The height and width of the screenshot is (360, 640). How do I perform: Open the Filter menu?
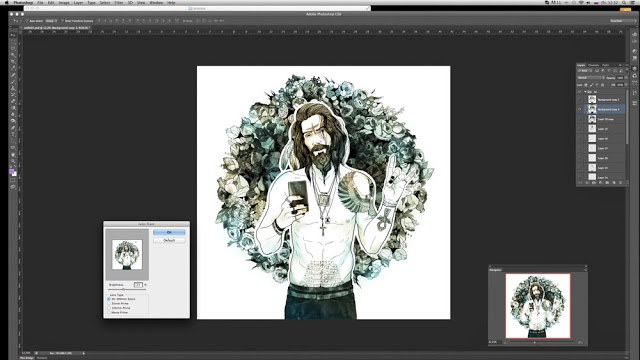pos(119,2)
